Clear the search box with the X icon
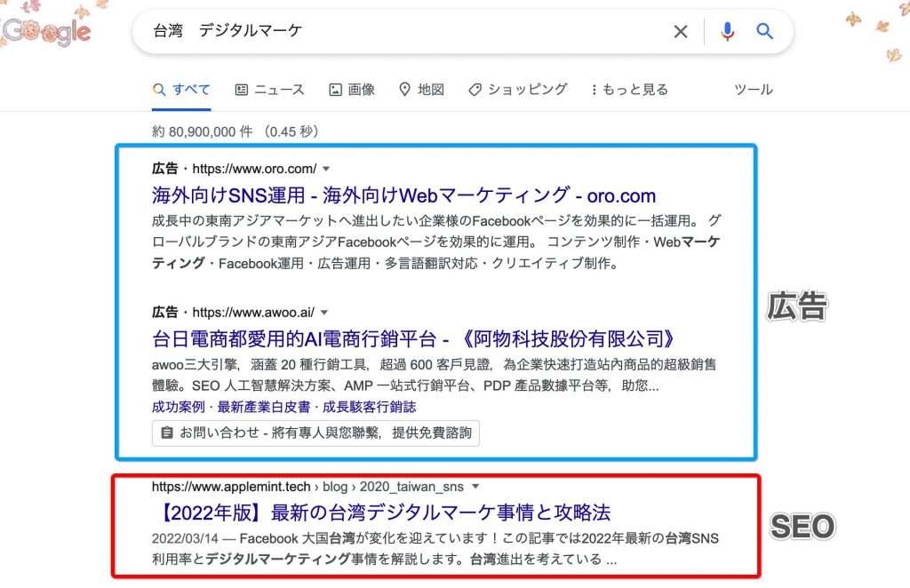Viewport: 910px width, 588px height. point(681,31)
